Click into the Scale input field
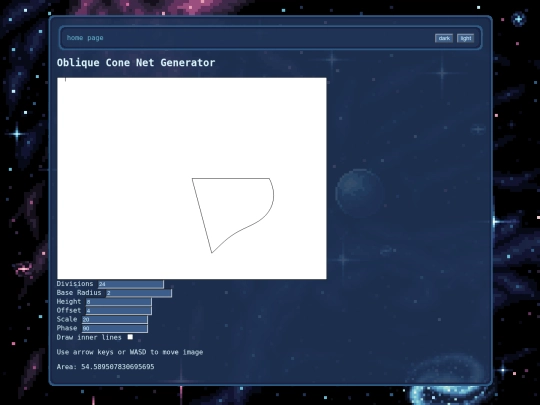540x405 pixels. [115, 320]
